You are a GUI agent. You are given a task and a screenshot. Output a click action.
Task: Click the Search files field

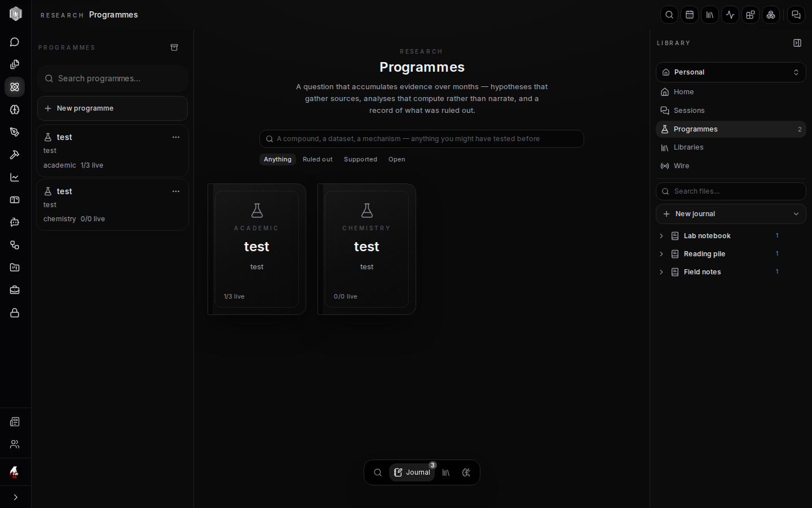click(731, 191)
